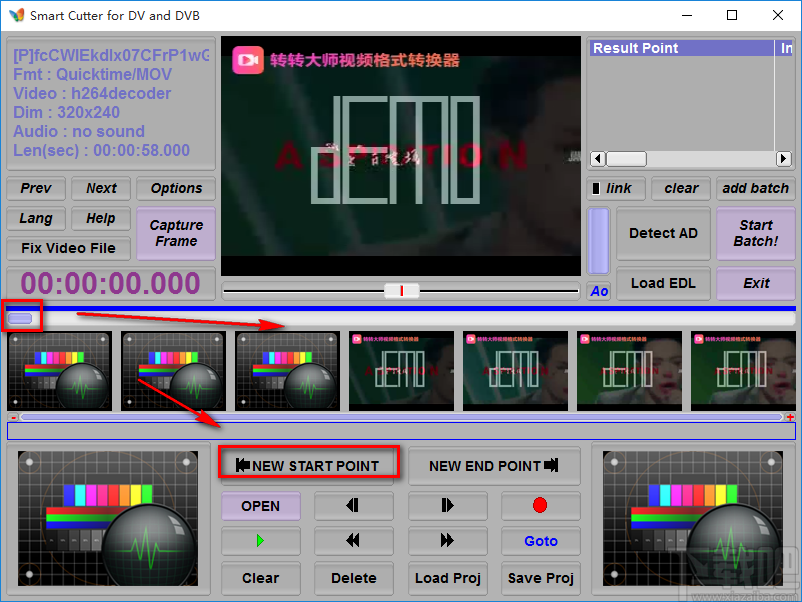Click the 00:00:00.000 timecode display
Viewport: 802px width, 602px height.
(110, 283)
